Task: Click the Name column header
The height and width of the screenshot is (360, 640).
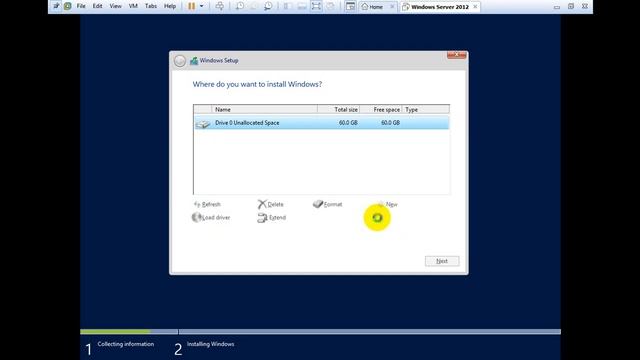Action: click(264, 109)
